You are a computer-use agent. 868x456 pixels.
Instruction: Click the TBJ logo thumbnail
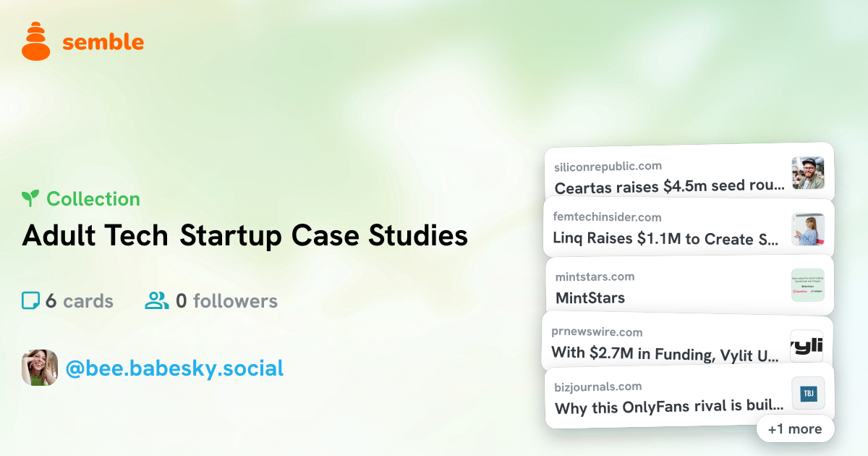pyautogui.click(x=808, y=394)
